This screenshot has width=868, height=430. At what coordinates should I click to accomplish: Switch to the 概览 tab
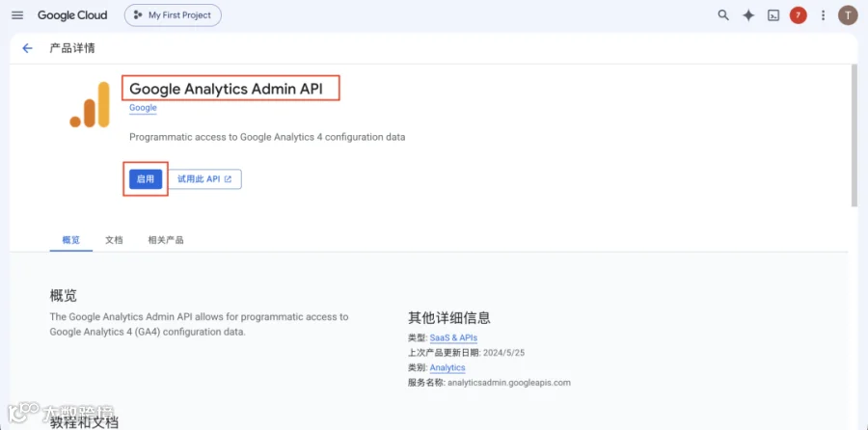tap(70, 240)
